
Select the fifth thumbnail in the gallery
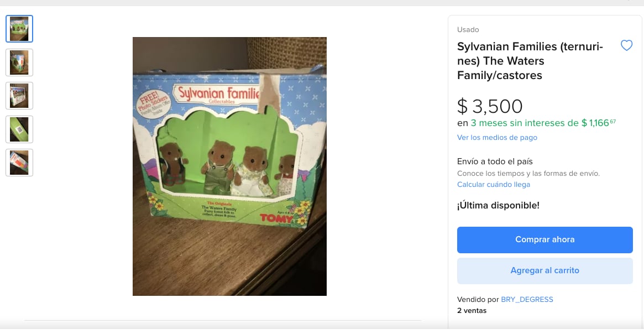click(x=19, y=163)
